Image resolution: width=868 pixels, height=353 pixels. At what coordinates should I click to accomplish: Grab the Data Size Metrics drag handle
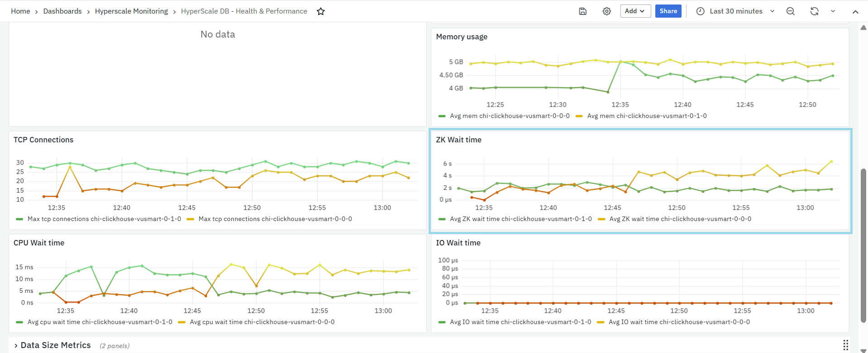click(x=845, y=345)
